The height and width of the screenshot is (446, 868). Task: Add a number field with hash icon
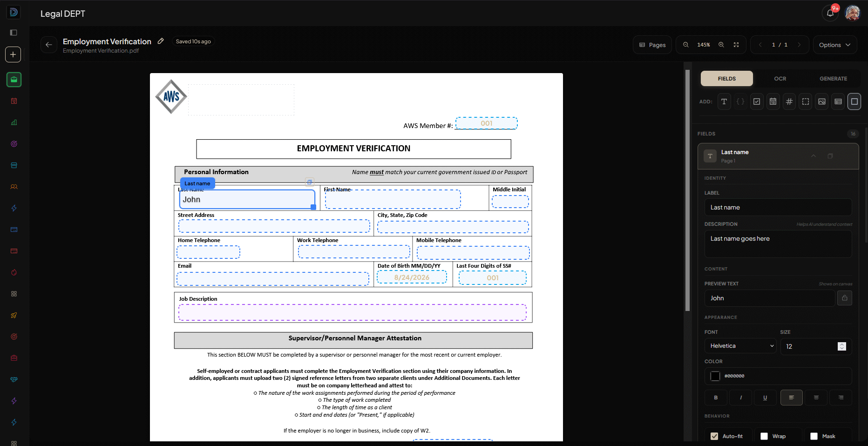[789, 101]
